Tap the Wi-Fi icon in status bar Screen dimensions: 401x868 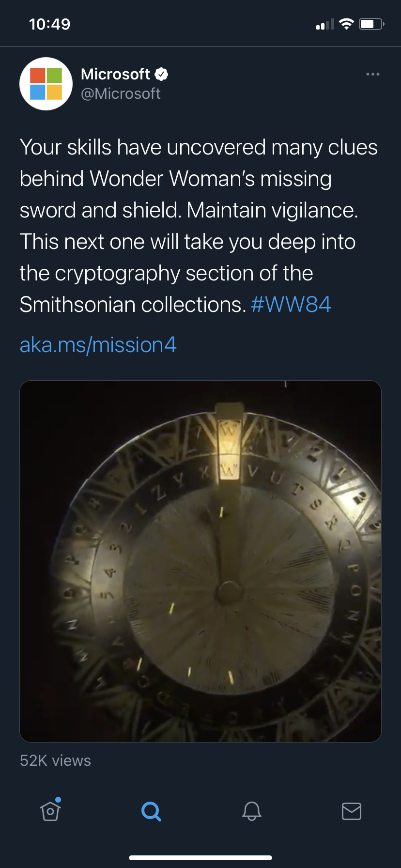(x=346, y=24)
